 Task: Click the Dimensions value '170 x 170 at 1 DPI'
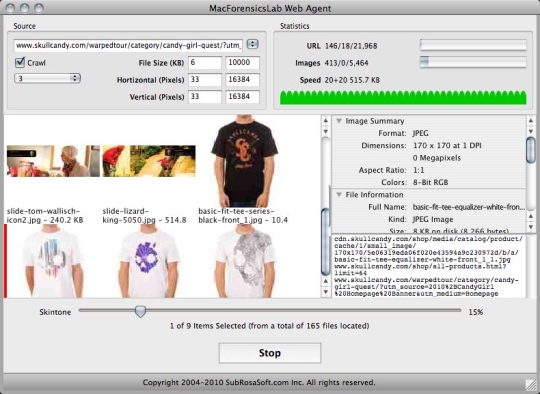pyautogui.click(x=447, y=146)
